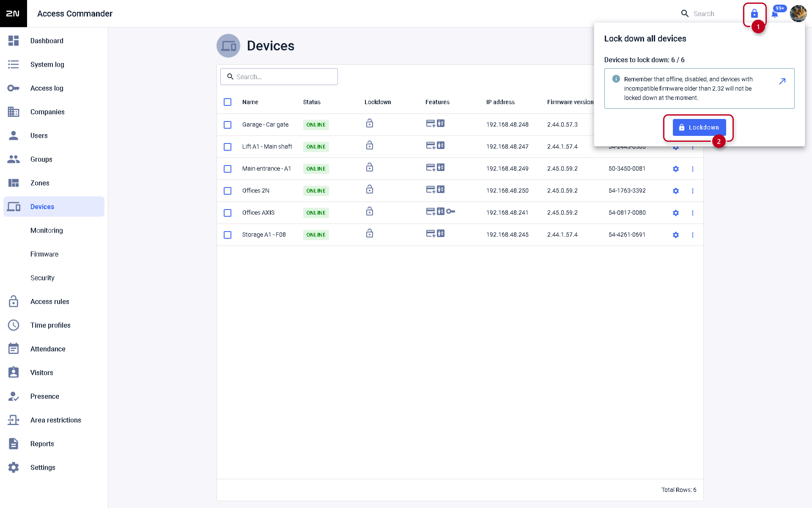
Task: Open settings gear for Offices AXIS
Action: [x=675, y=213]
